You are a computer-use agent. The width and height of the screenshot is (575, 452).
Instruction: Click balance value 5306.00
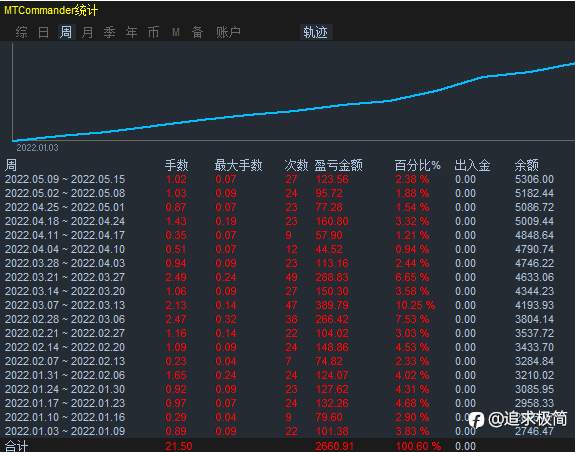click(x=534, y=179)
